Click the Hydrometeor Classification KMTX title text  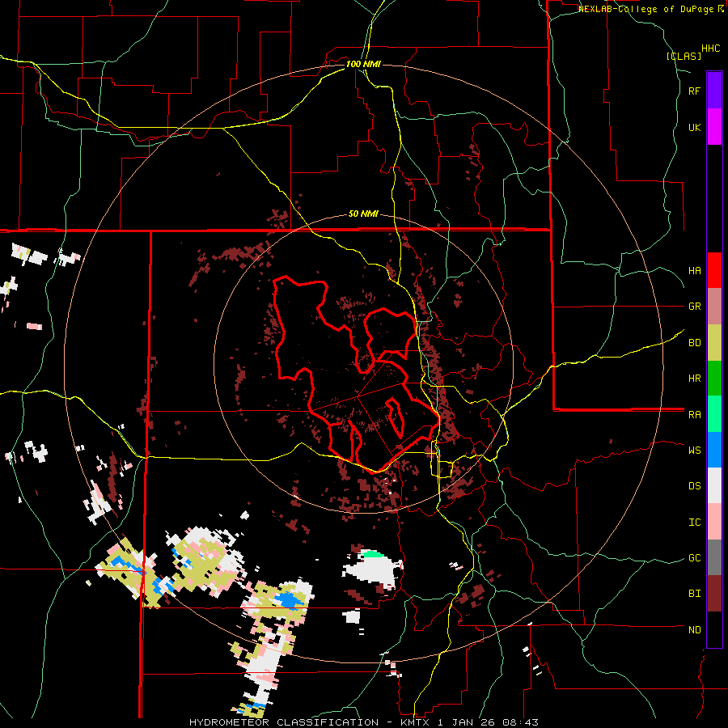tap(364, 722)
